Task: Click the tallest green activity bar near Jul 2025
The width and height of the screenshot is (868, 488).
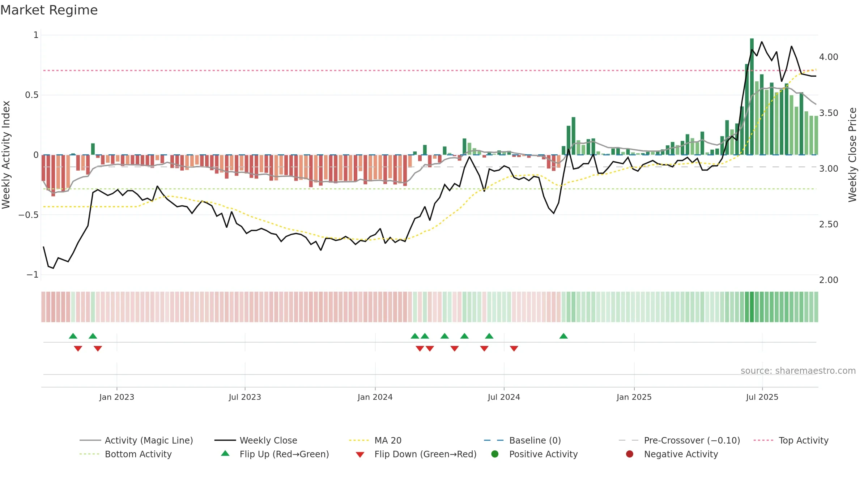Action: click(x=752, y=97)
